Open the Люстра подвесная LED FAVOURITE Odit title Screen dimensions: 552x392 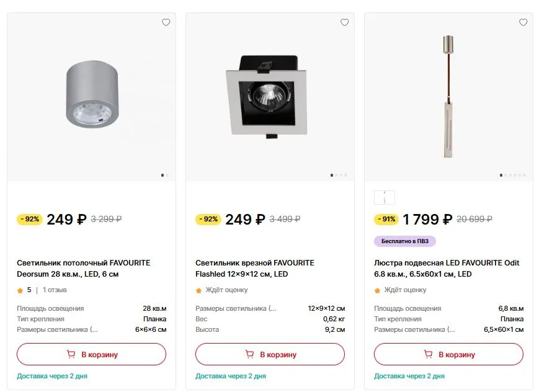447,269
